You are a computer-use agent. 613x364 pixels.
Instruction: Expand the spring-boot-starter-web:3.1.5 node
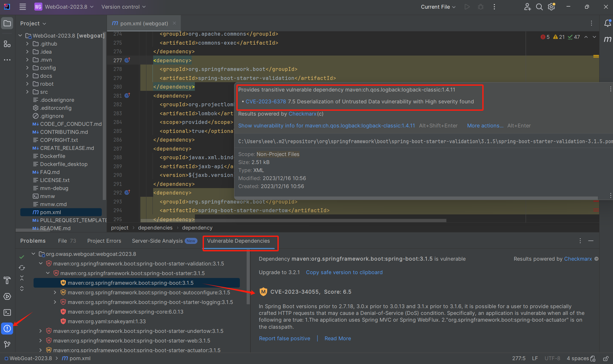(x=40, y=341)
